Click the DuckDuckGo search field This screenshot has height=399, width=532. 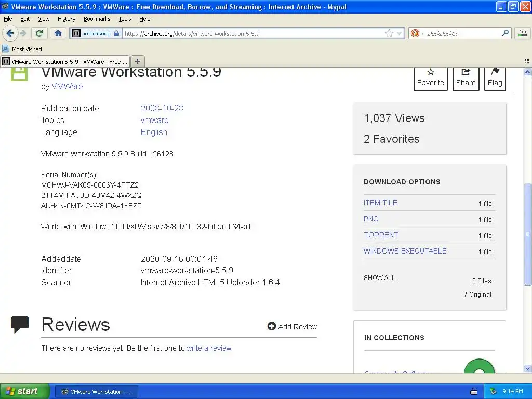462,34
